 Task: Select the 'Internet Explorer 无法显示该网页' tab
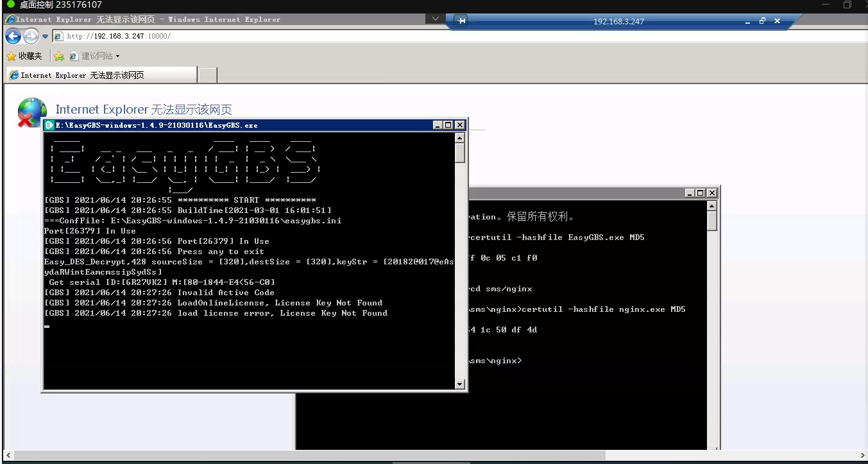(101, 75)
